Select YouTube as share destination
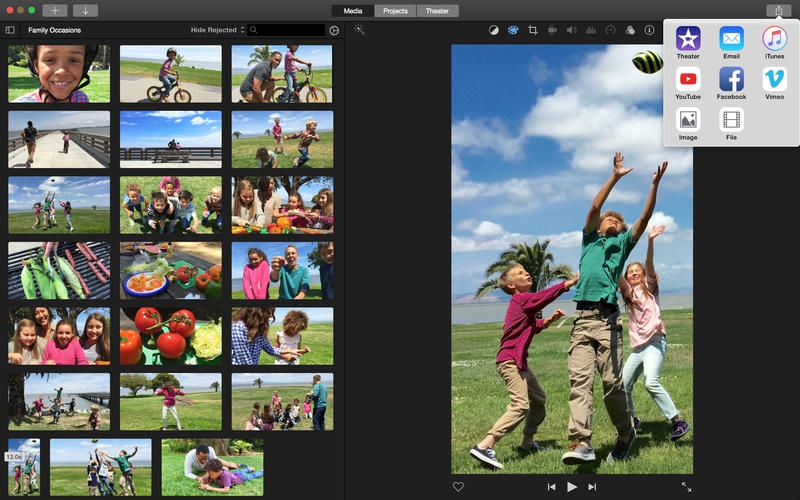 pos(687,80)
